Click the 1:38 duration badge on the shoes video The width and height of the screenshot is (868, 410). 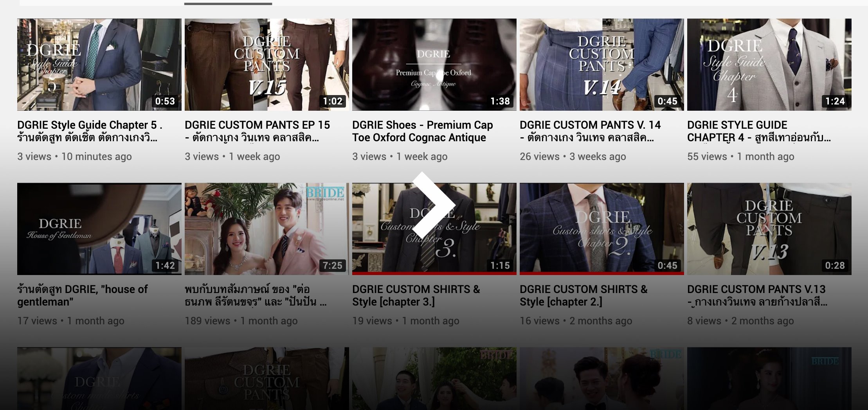(500, 101)
